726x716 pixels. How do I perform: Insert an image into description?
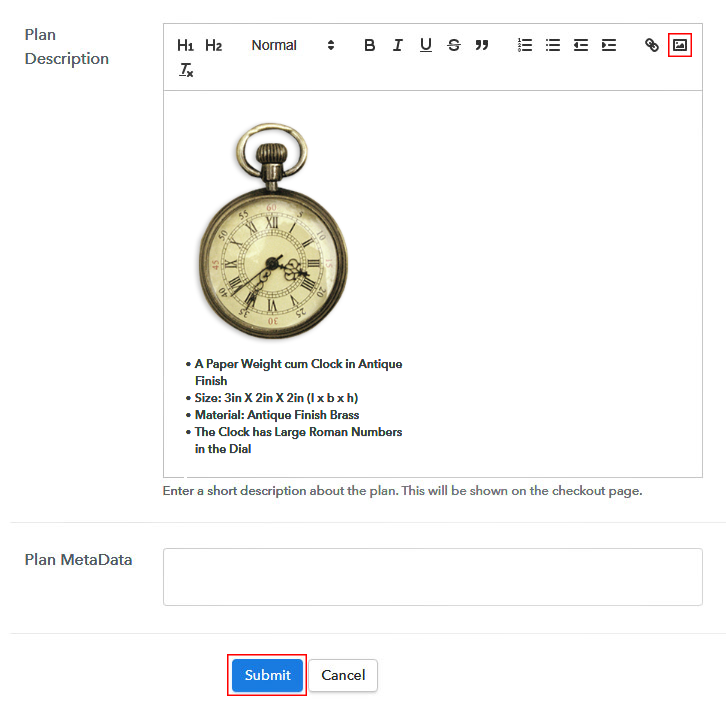click(680, 45)
